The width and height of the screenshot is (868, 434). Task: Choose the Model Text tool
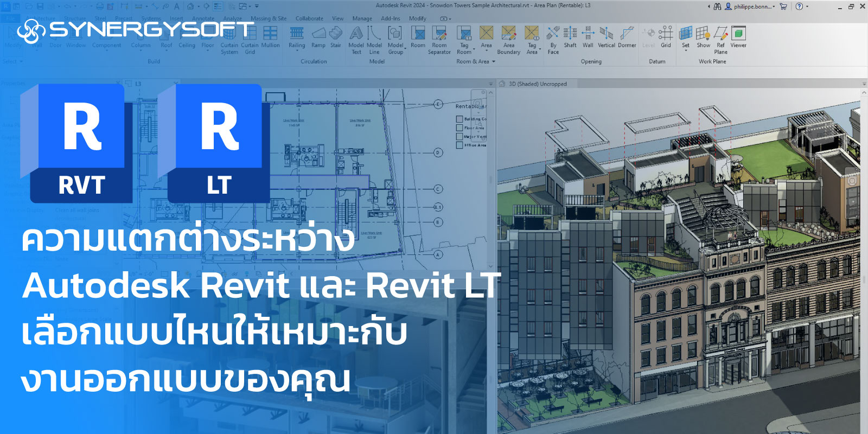(x=356, y=40)
